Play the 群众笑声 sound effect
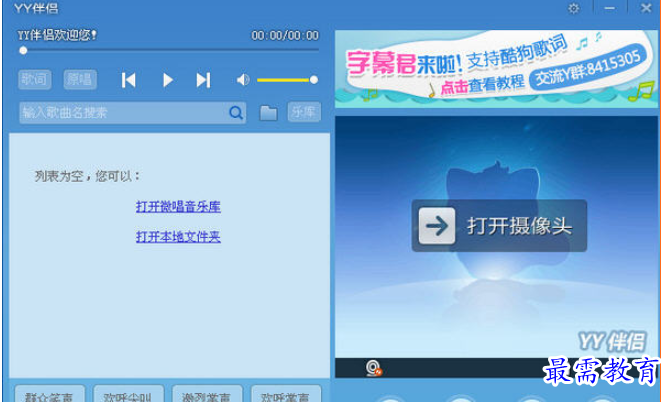This screenshot has height=402, width=667. coord(49,395)
